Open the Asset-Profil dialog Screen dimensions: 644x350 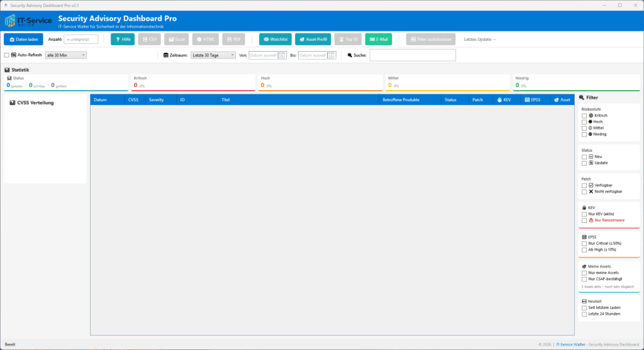pyautogui.click(x=313, y=40)
